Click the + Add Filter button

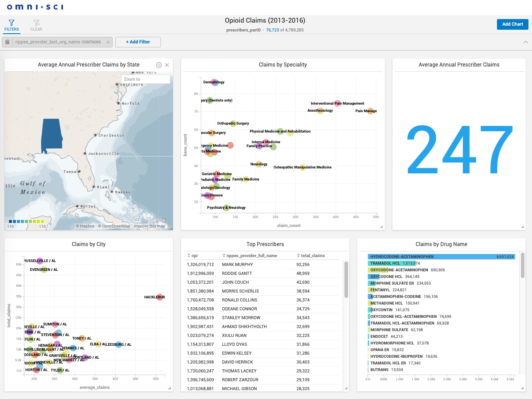pyautogui.click(x=138, y=42)
